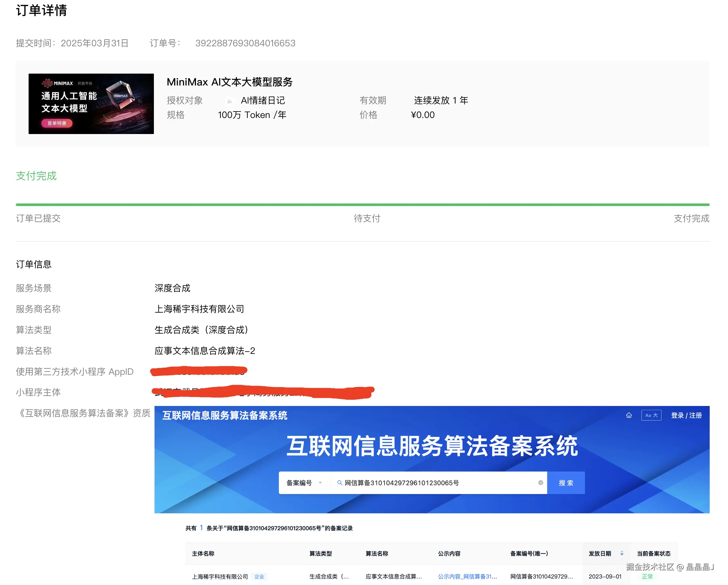This screenshot has height=585, width=728.
Task: Click the 互联网信息服务算法备案系统 header logo text
Action: tap(225, 415)
